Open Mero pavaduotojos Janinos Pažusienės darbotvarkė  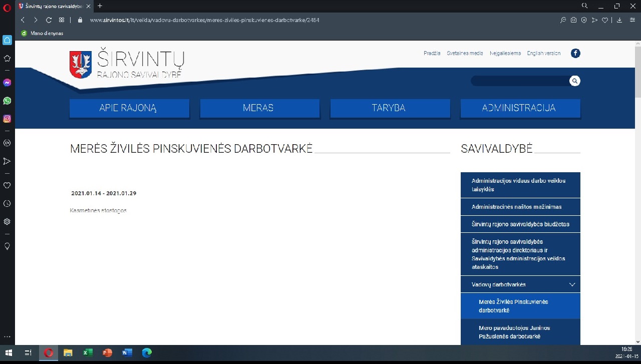(x=514, y=332)
